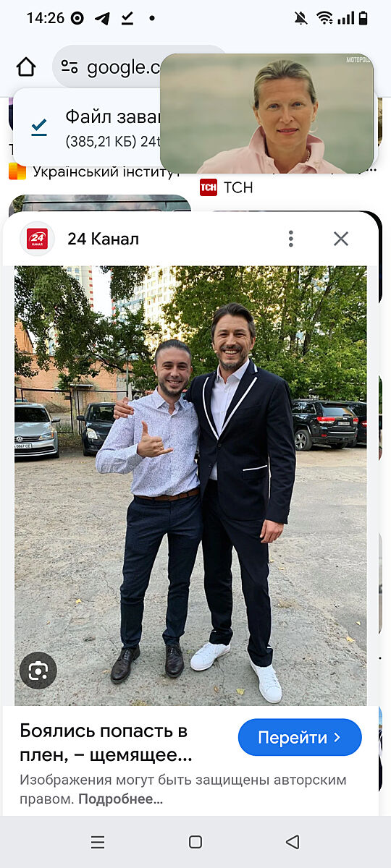Tap the 24 Канал source name

[x=103, y=239]
